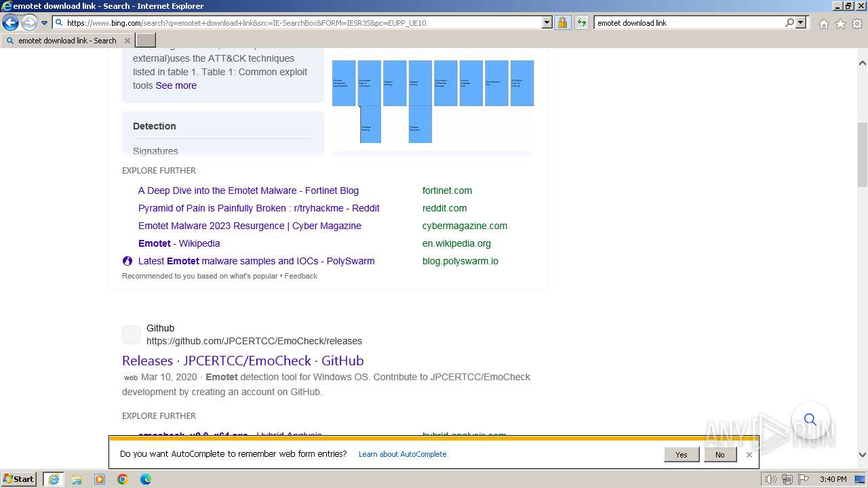Viewport: 868px width, 488px height.
Task: Click cybermagazine.com domain text
Action: 465,226
